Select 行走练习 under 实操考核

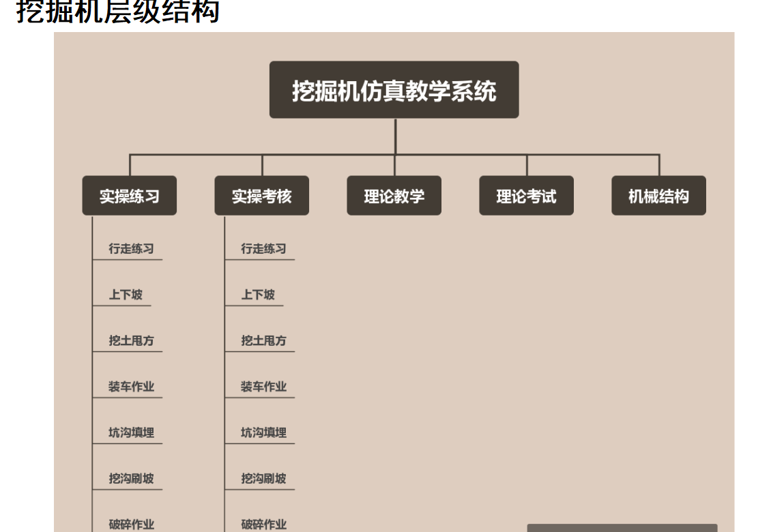(263, 249)
